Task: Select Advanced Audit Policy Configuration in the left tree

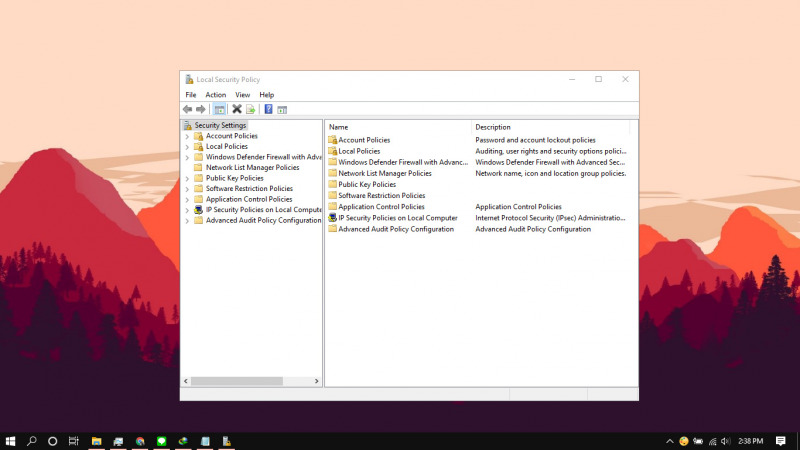Action: 263,220
